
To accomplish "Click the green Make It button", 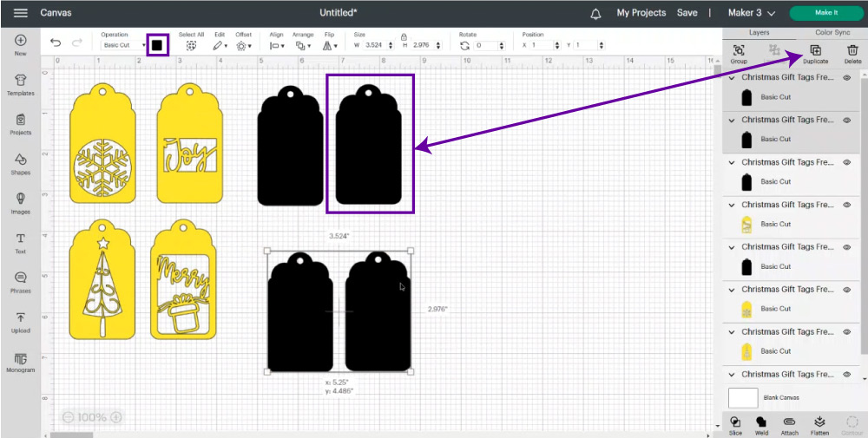I will pyautogui.click(x=825, y=13).
